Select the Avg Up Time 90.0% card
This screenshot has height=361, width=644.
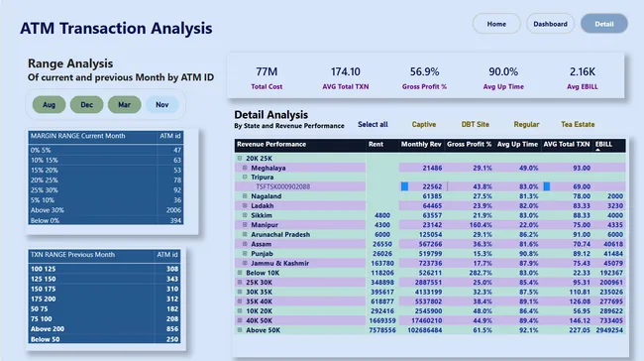(x=503, y=77)
